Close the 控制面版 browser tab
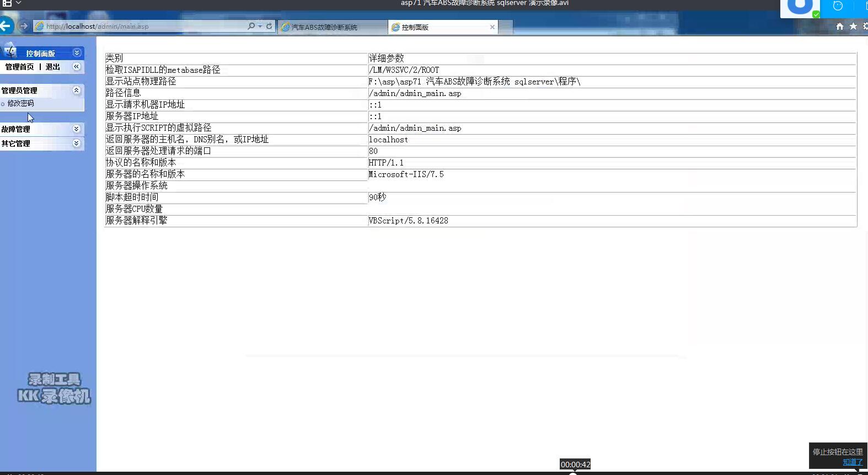The width and height of the screenshot is (868, 475). coord(492,27)
